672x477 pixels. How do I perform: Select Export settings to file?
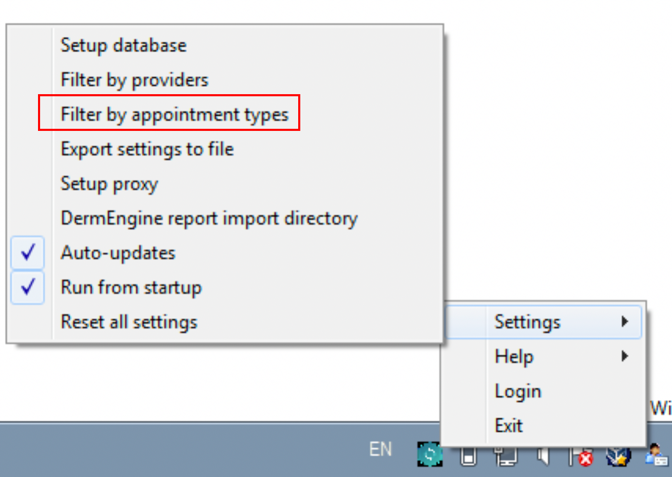point(147,149)
